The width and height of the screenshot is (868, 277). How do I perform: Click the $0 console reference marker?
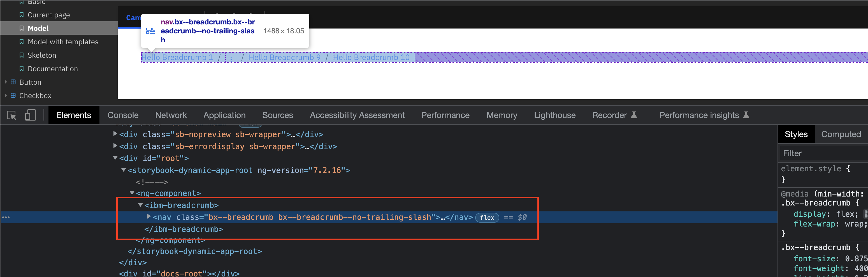point(522,217)
